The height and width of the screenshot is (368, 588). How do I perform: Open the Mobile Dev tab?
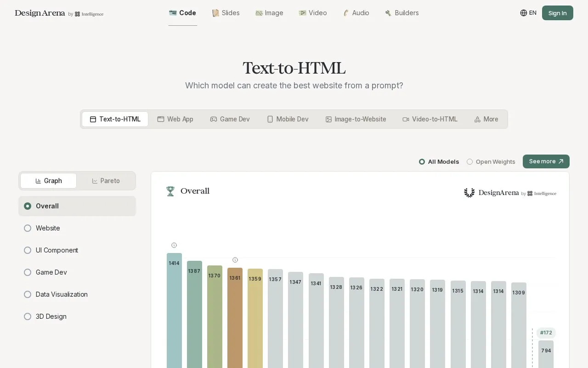[x=288, y=119]
